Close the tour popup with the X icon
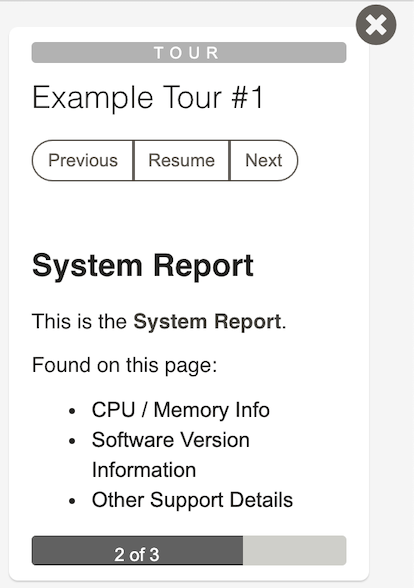This screenshot has height=588, width=414. [x=376, y=25]
